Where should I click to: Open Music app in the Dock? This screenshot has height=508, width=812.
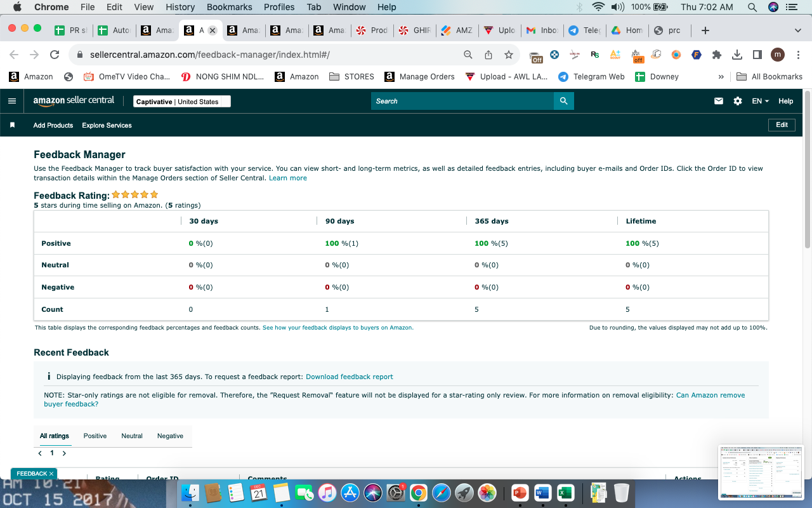(x=327, y=493)
